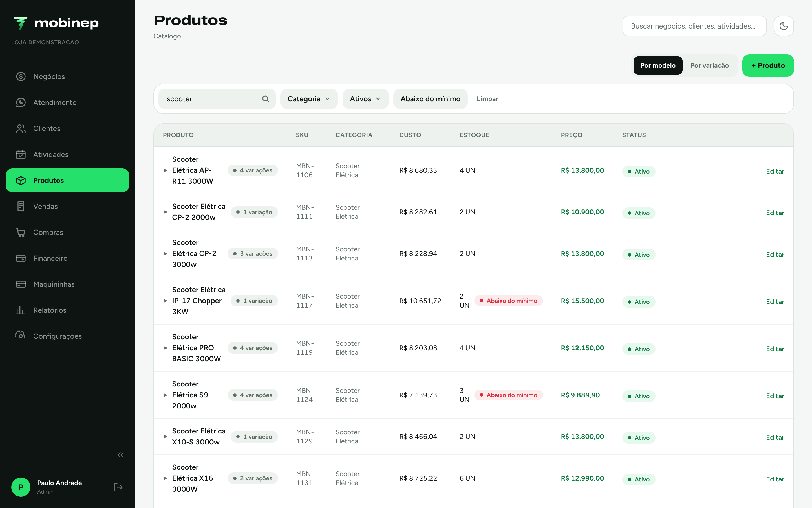Open the Compras cart icon
Viewport: 812px width, 508px height.
click(x=21, y=233)
